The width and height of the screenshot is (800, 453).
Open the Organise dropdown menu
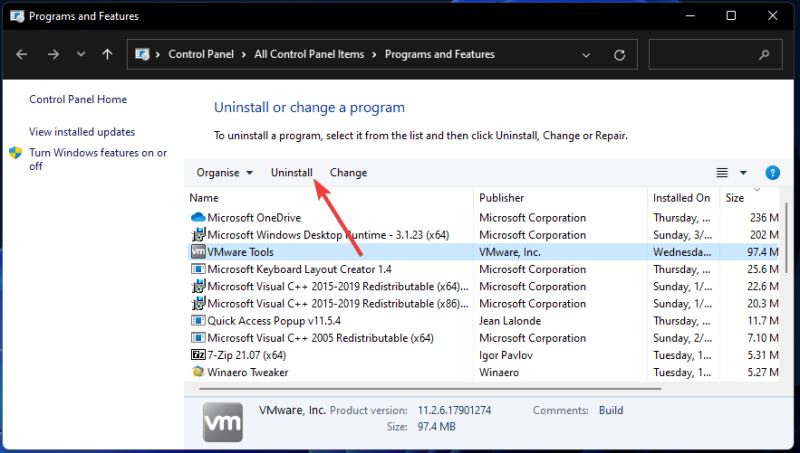[224, 173]
